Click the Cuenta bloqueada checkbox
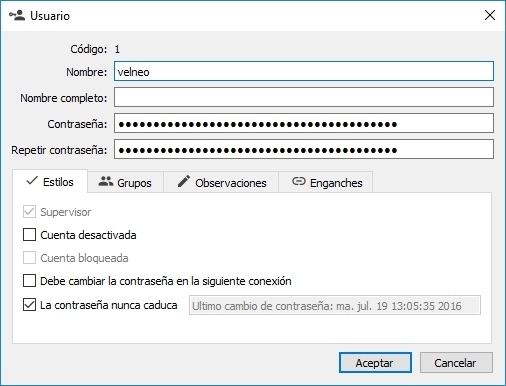Screen dimensions: 506x386 pos(29,258)
